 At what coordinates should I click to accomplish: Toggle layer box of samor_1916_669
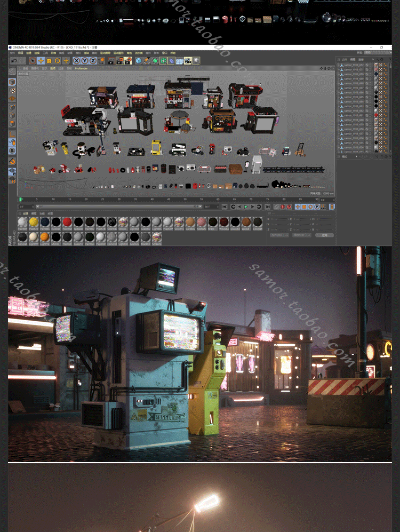point(367,79)
